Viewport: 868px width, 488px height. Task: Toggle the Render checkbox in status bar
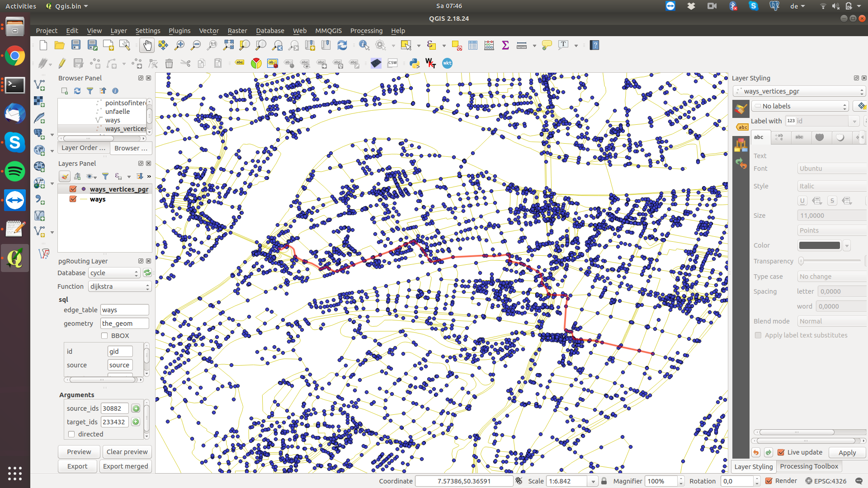coord(769,481)
